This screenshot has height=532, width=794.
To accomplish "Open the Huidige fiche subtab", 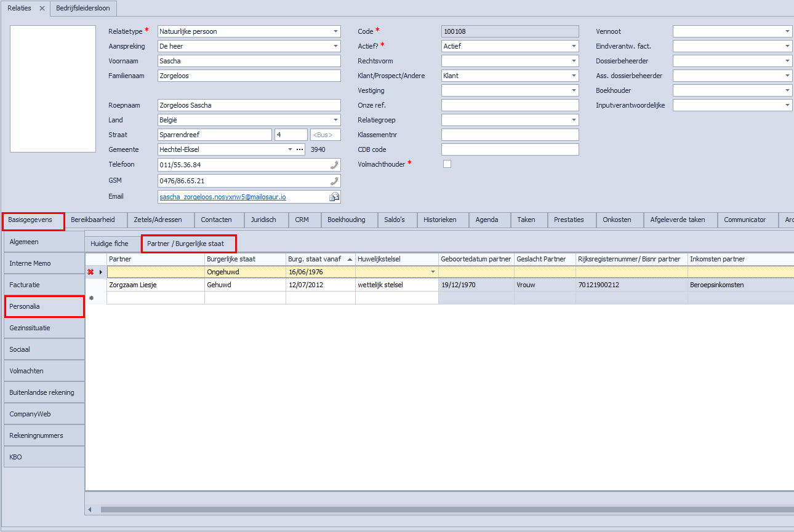I will 110,244.
